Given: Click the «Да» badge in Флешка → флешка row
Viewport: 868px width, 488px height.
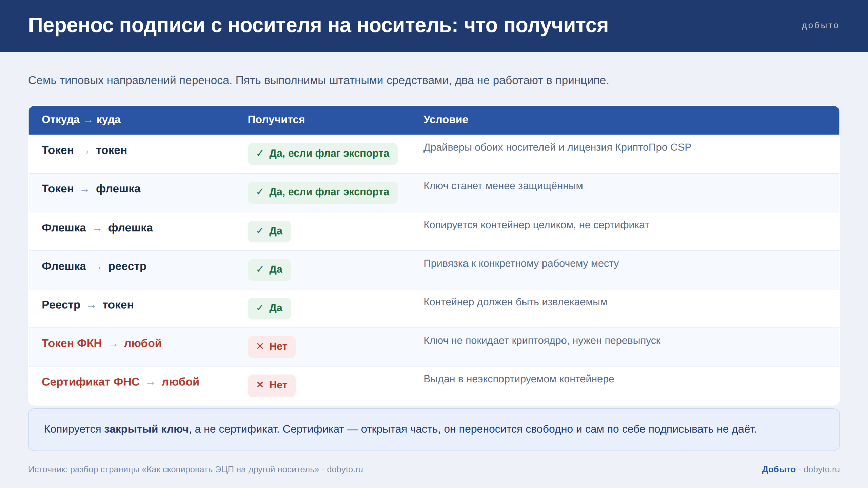Looking at the screenshot, I should coord(269,231).
